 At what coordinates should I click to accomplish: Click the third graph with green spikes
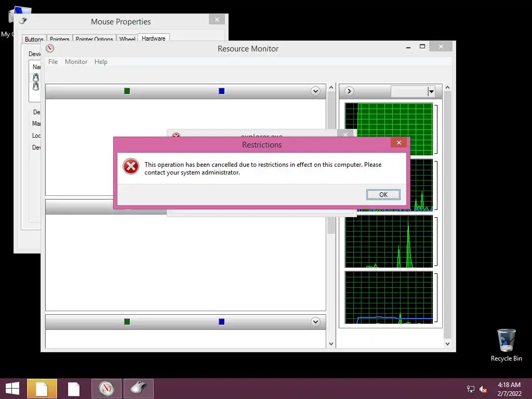click(389, 241)
